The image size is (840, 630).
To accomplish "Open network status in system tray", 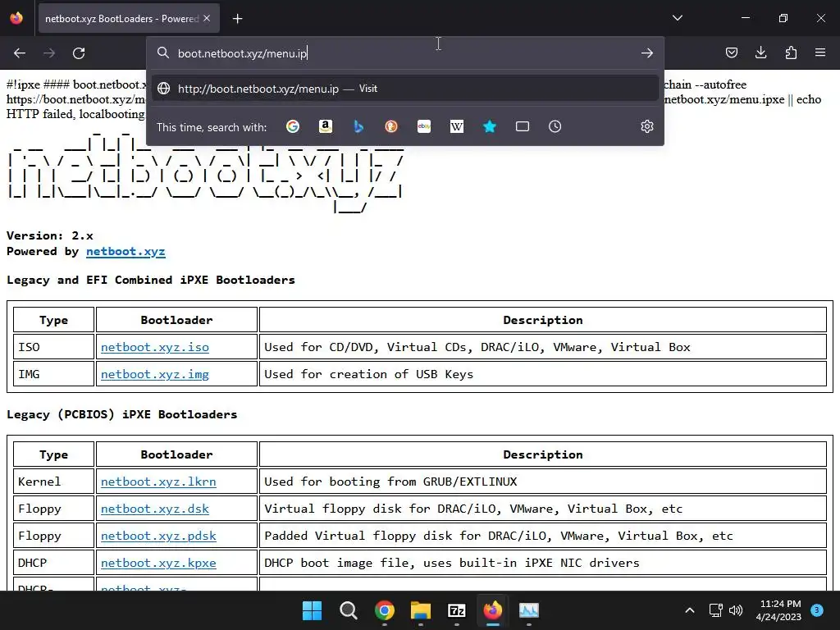I will pyautogui.click(x=715, y=610).
